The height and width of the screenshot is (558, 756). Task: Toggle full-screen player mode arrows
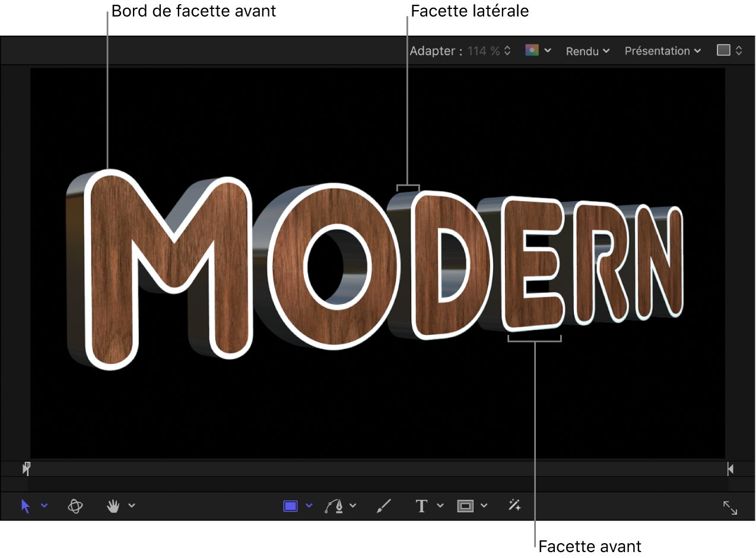(730, 508)
